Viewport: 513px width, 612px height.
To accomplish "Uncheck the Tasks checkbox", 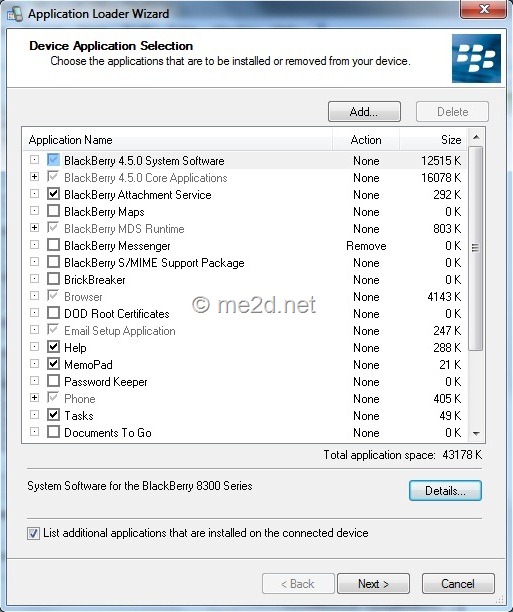I will click(53, 415).
